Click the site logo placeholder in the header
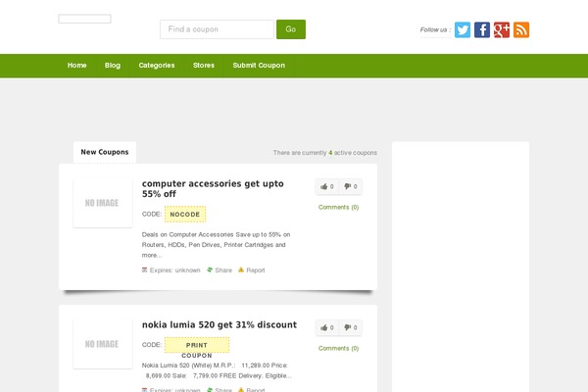This screenshot has height=392, width=588. (84, 19)
